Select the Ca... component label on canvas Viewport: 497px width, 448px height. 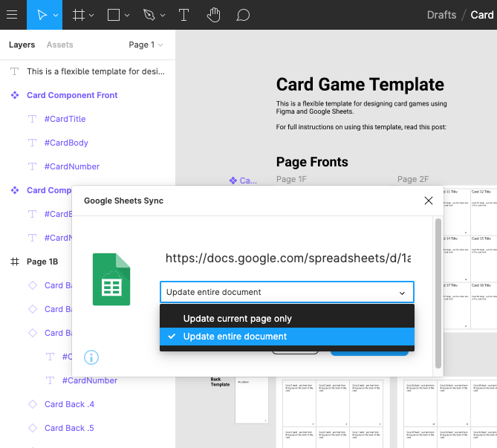click(x=243, y=181)
